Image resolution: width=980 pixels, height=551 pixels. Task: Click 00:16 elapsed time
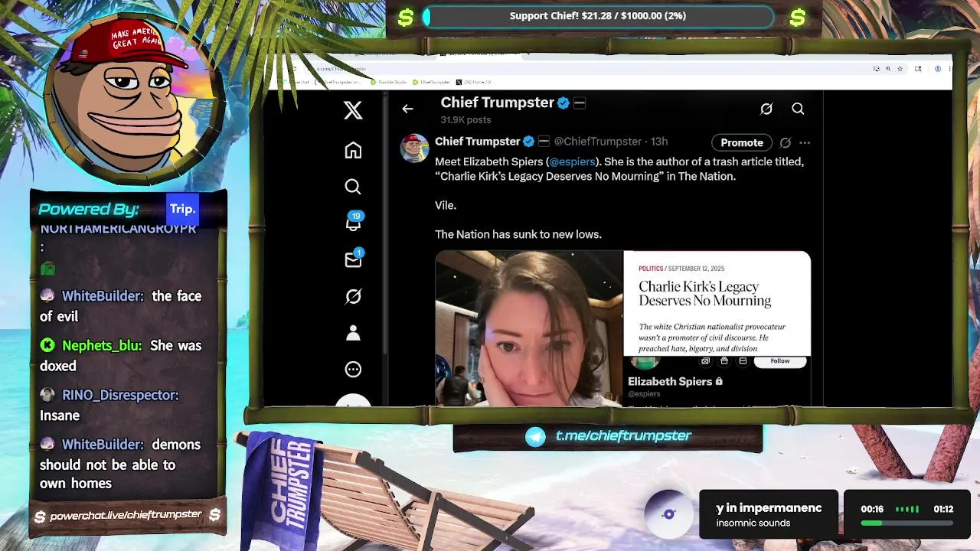pos(872,509)
